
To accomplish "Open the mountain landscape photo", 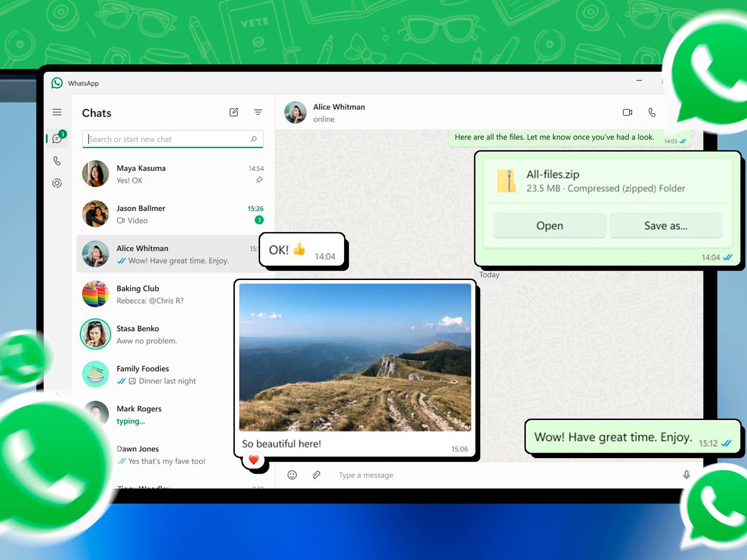I will click(355, 357).
